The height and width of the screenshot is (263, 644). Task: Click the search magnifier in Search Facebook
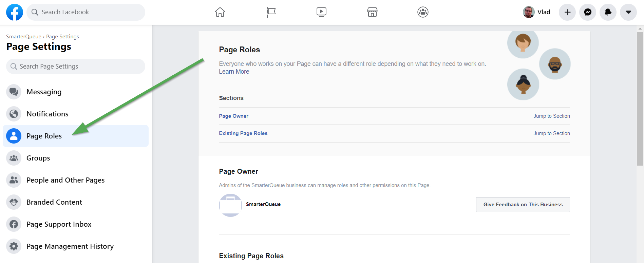(35, 12)
